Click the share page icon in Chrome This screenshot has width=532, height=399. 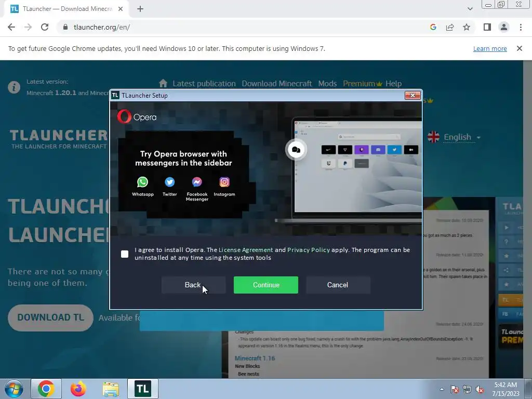point(450,27)
